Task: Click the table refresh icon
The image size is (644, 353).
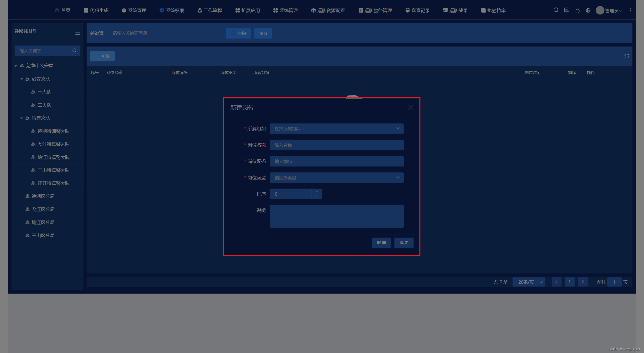Action: [x=626, y=56]
